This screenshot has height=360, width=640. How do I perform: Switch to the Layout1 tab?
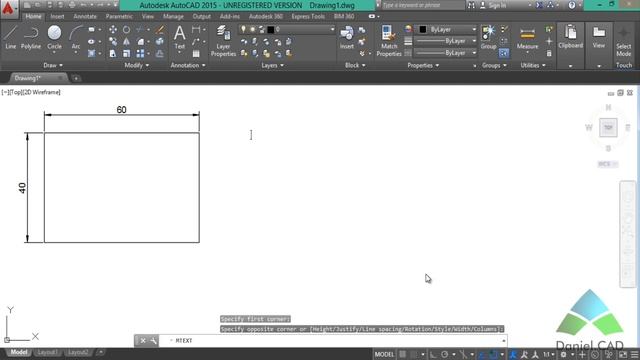(47, 352)
